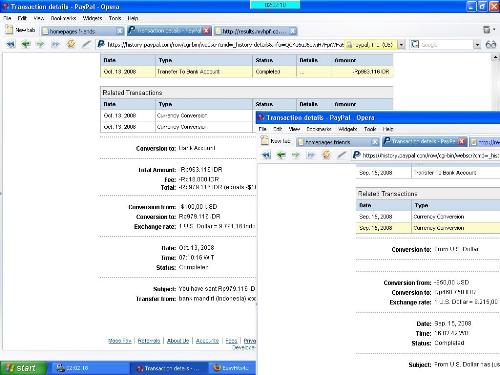Expand the closed tabs dropdown arrow beside the trash can

click(494, 30)
